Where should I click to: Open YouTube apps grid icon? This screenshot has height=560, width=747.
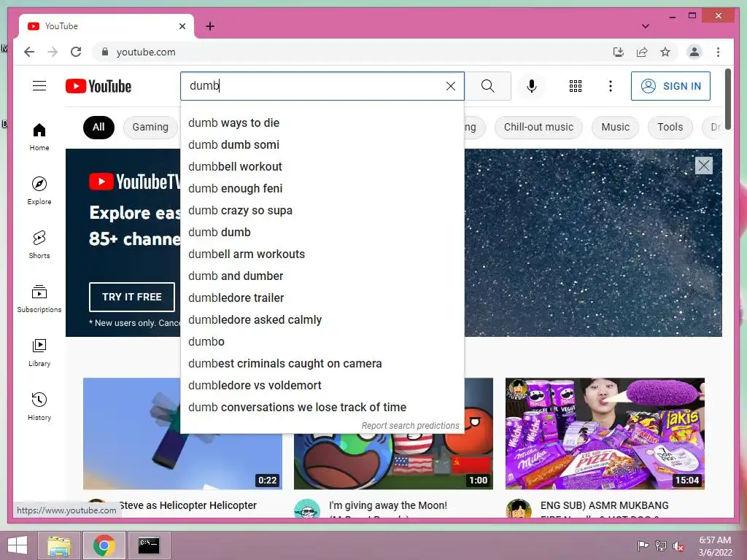pyautogui.click(x=575, y=86)
